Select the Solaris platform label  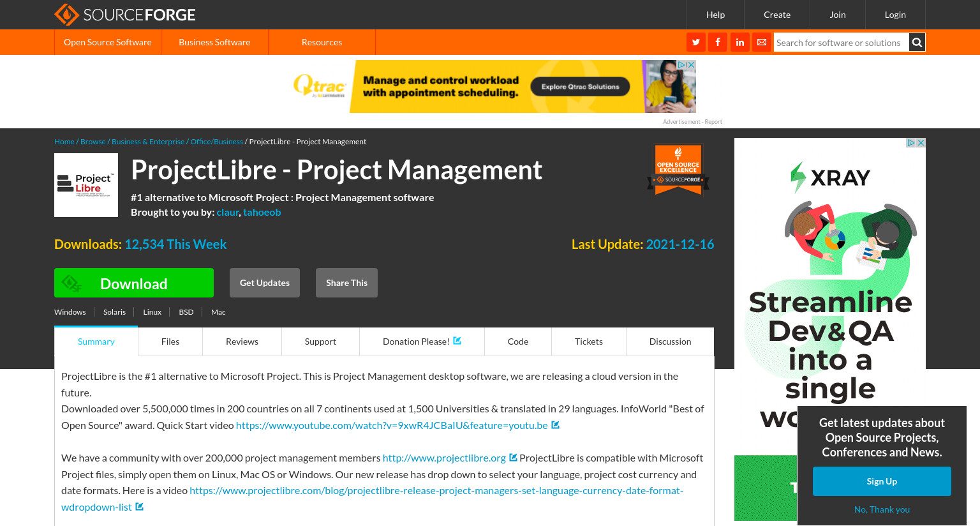point(114,312)
